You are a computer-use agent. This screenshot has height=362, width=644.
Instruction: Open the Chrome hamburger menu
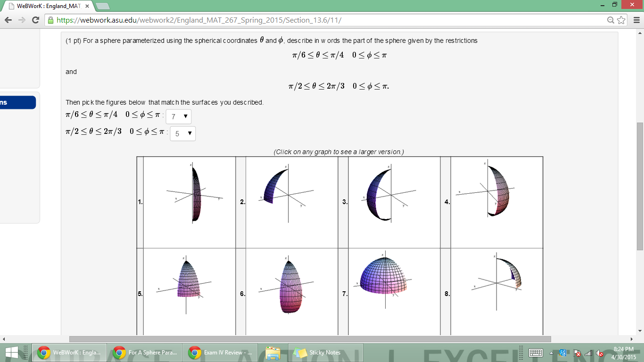pyautogui.click(x=637, y=21)
